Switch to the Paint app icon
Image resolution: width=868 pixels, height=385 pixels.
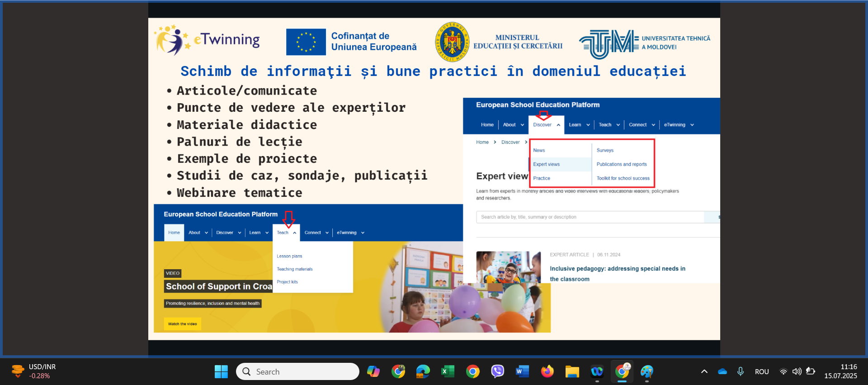647,371
